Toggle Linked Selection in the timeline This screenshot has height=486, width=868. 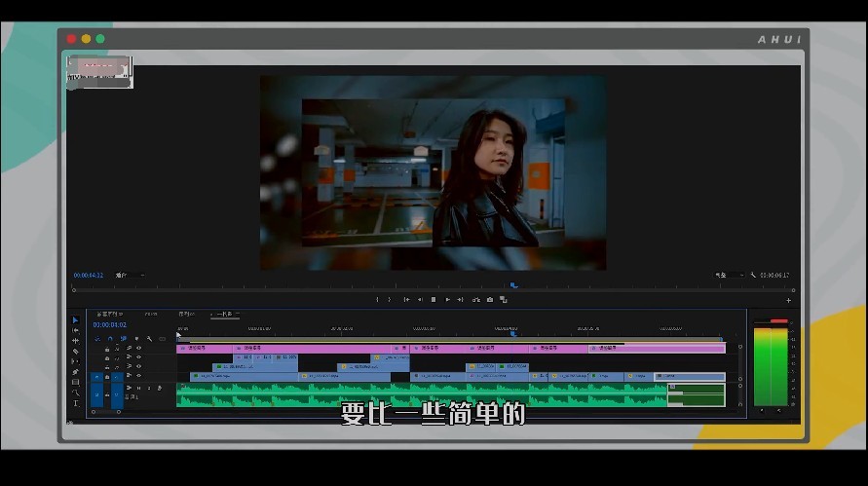pyautogui.click(x=123, y=339)
